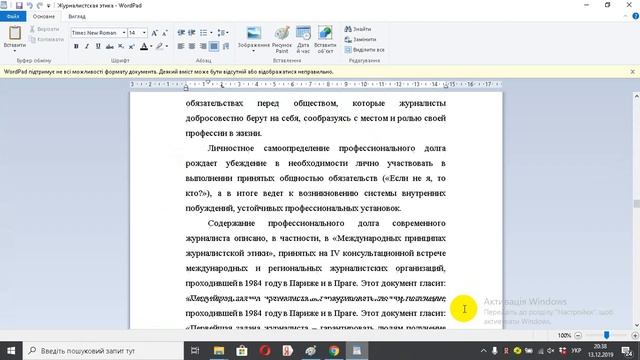Open the paragraph settings icon
640x360 pixels.
[226, 47]
